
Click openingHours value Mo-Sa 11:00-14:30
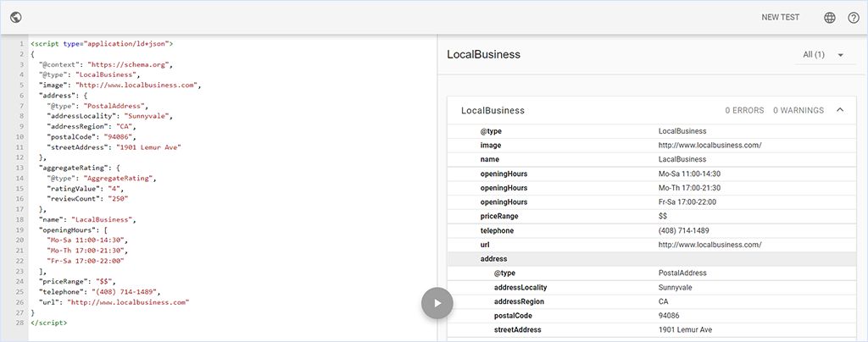[x=689, y=174]
